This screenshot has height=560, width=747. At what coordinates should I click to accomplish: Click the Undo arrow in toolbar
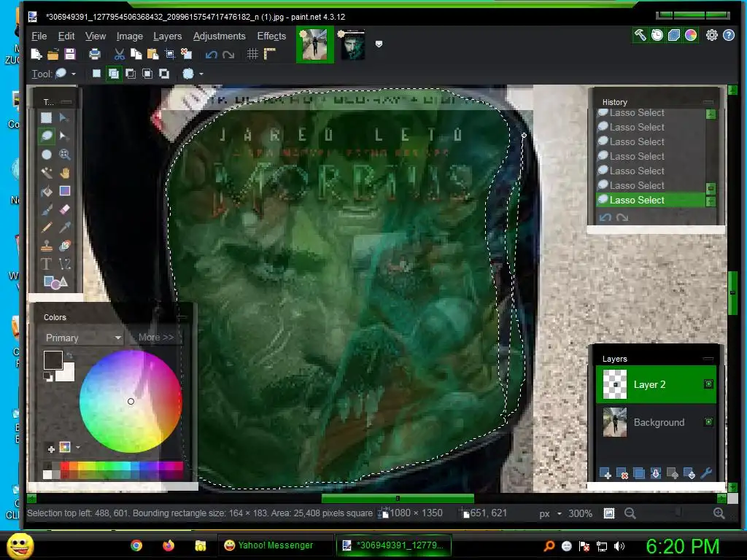click(x=212, y=54)
